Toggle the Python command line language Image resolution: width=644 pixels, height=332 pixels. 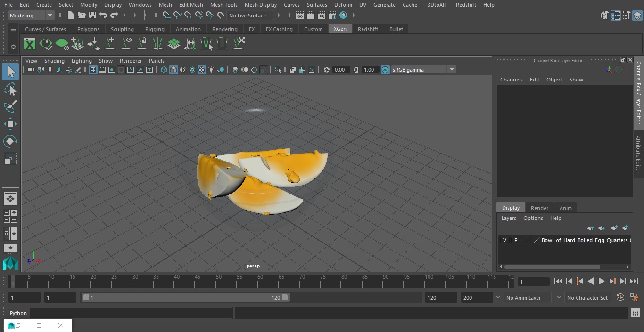[x=18, y=313]
